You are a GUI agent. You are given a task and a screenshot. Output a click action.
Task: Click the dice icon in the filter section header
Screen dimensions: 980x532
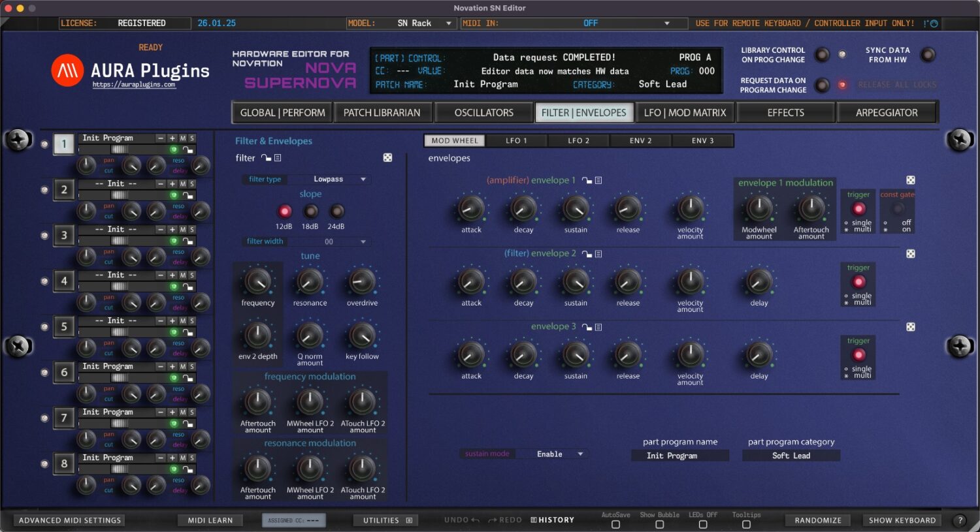click(387, 157)
